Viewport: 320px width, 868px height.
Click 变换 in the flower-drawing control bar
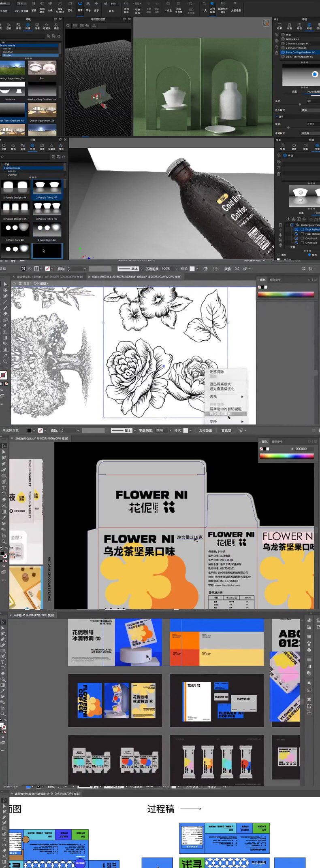coord(228,269)
